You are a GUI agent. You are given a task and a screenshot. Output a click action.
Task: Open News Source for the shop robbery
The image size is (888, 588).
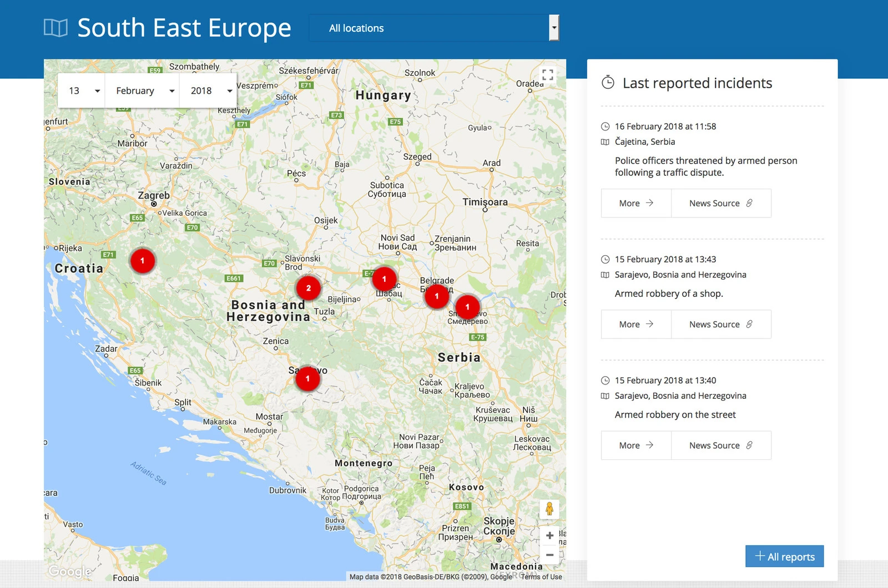tap(720, 325)
